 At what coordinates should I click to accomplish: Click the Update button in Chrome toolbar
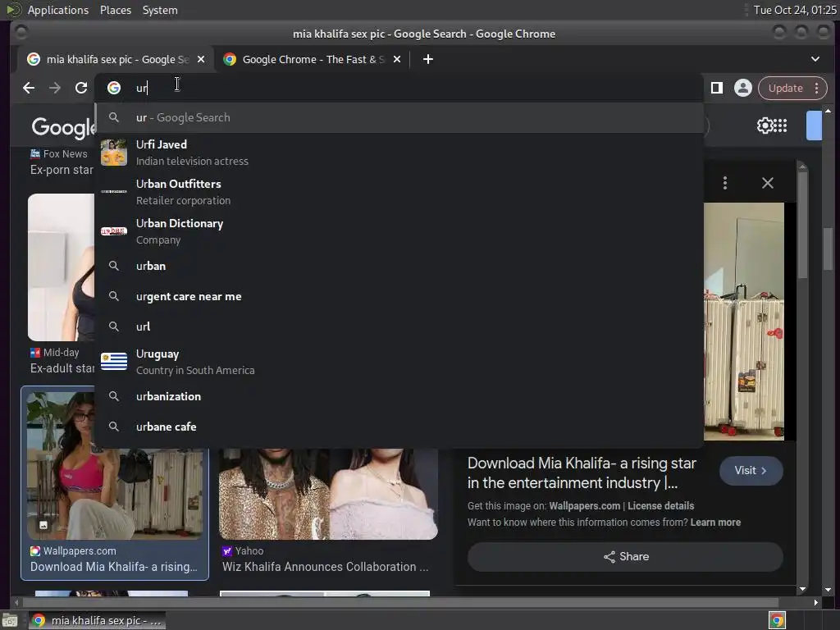point(785,88)
